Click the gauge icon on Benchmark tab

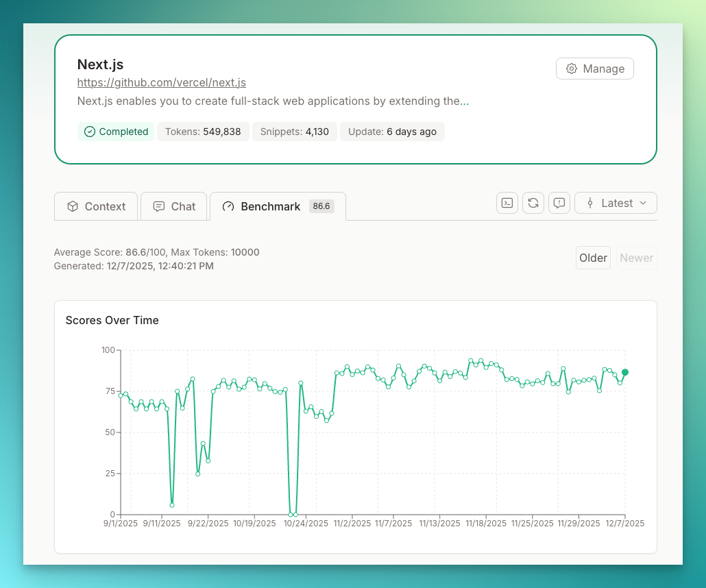(229, 206)
